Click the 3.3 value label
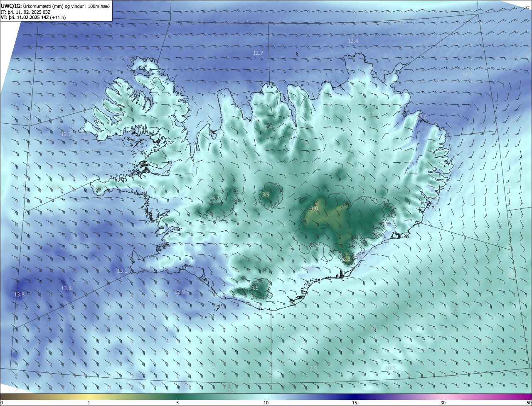 (x=347, y=259)
